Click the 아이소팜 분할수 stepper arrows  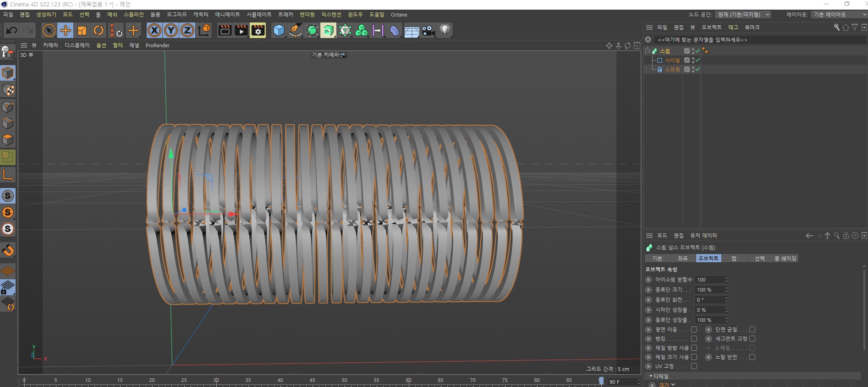tap(726, 280)
